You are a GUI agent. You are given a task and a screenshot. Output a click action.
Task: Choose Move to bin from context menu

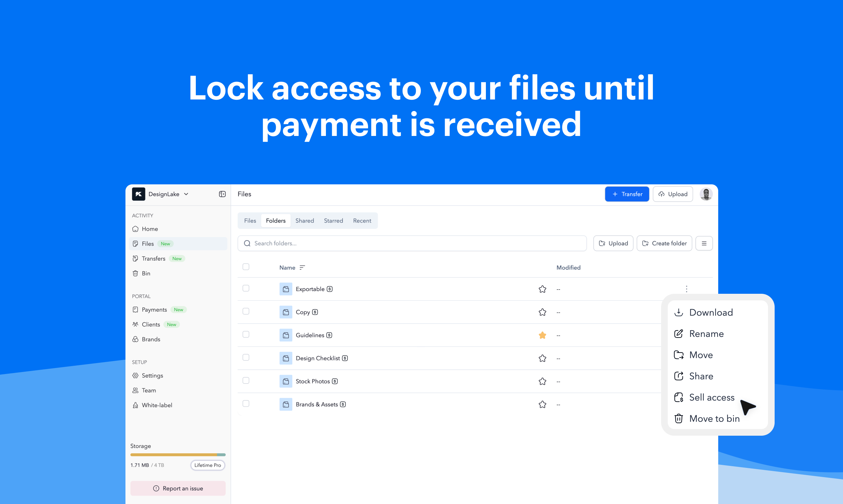click(x=718, y=419)
